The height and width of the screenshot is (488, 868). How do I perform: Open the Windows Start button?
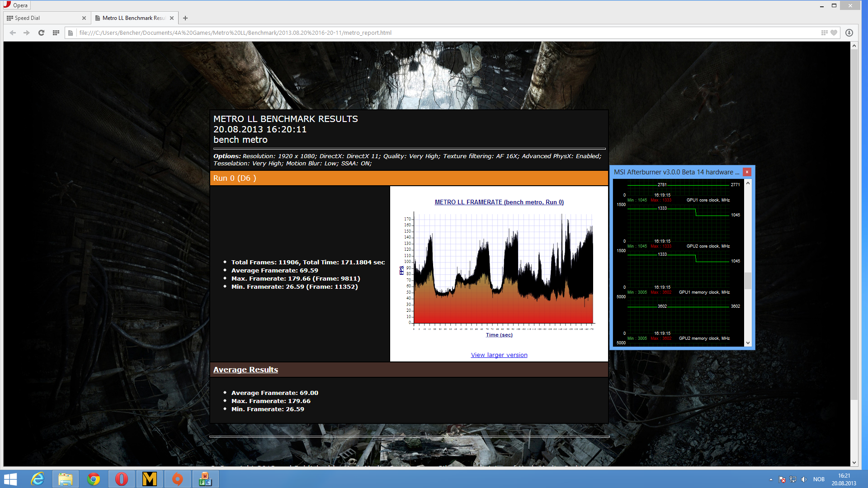10,479
